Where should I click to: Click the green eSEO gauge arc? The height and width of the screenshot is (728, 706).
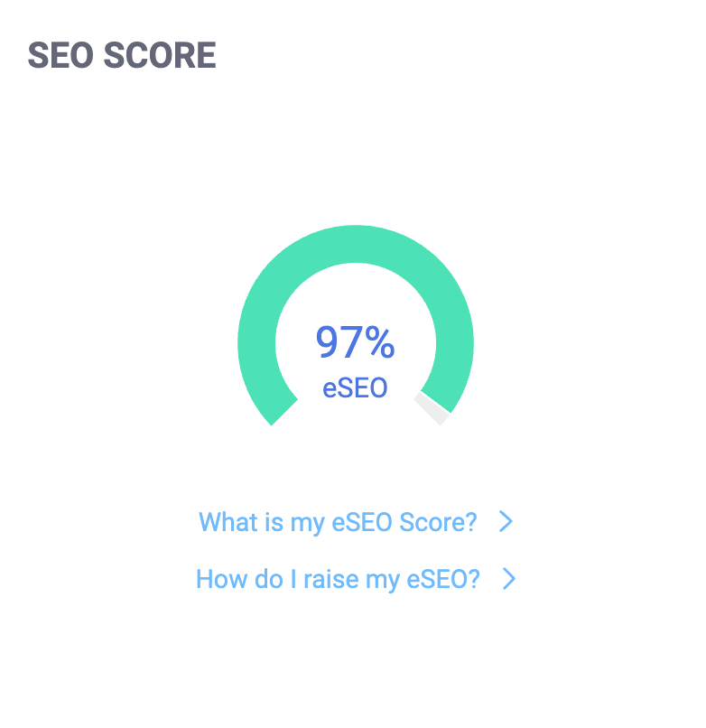pyautogui.click(x=356, y=244)
